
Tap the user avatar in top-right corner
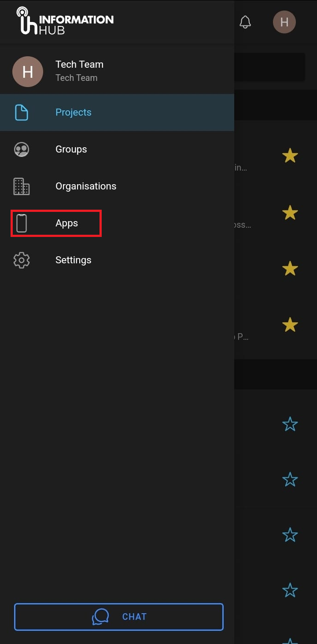[x=284, y=22]
